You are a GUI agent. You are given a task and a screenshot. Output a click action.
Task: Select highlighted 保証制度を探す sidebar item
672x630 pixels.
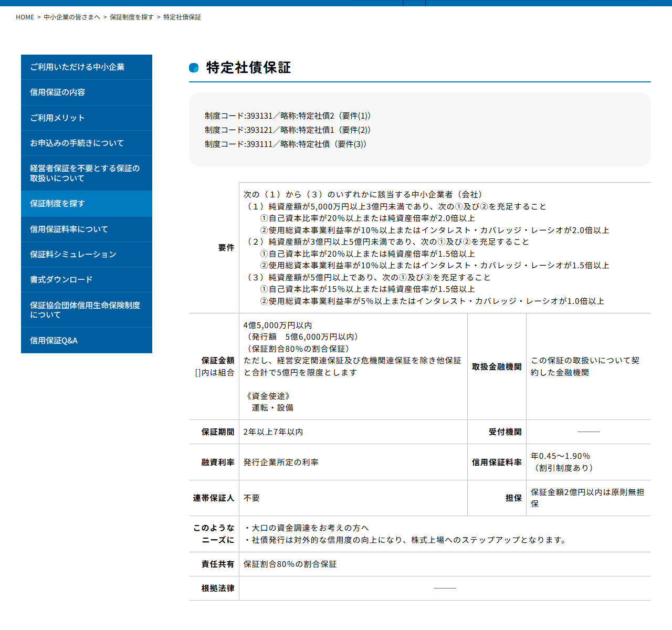point(87,204)
